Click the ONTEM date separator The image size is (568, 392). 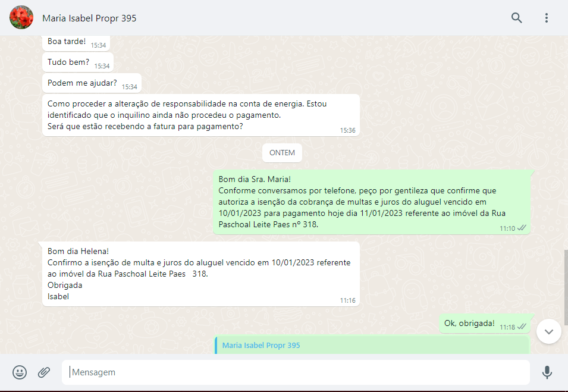[282, 152]
